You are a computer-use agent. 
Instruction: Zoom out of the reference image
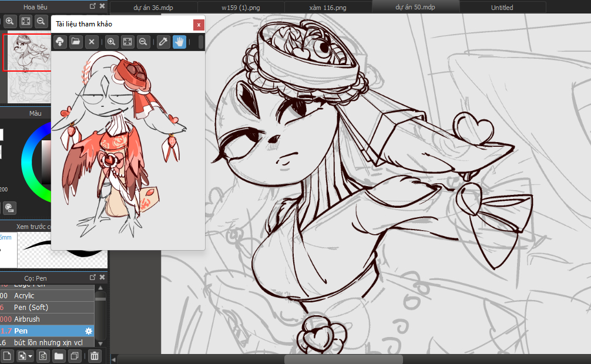(x=143, y=42)
